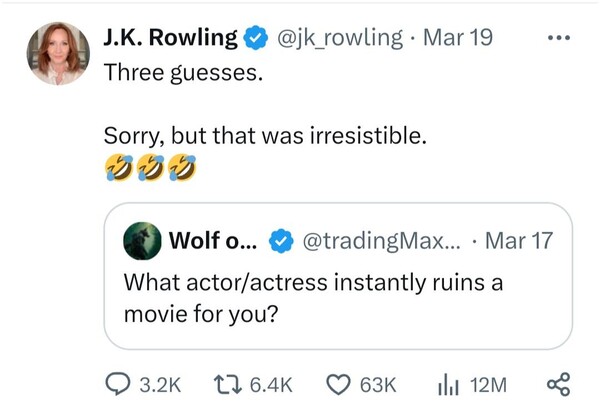Viewport: 600px width, 415px height.
Task: Open the view analytics bar chart icon
Action: click(x=446, y=385)
